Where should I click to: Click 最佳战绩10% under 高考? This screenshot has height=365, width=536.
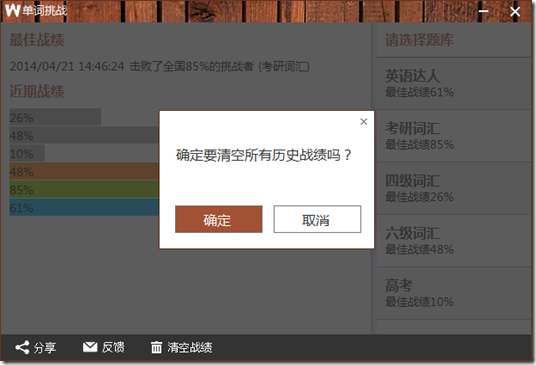click(x=419, y=302)
